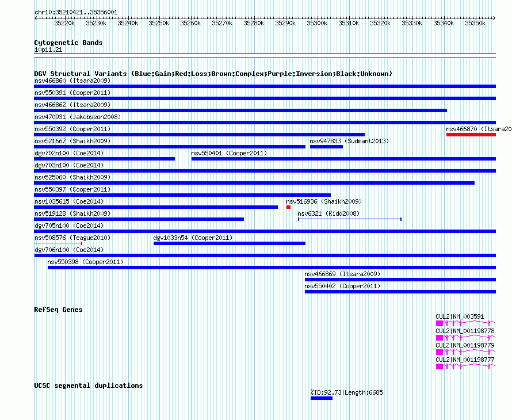512x420 pixels.
Task: Click the Cytogenetic Bands track title
Action: point(68,43)
